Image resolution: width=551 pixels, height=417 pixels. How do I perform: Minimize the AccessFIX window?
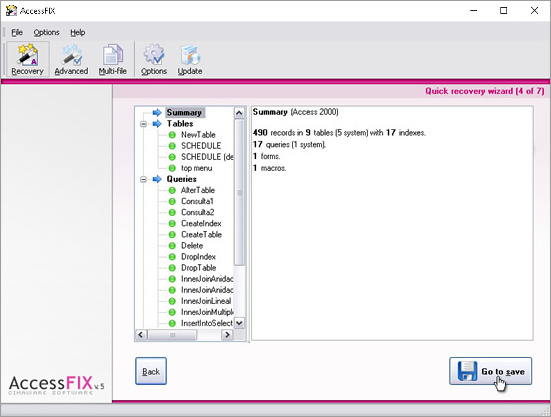coord(473,11)
